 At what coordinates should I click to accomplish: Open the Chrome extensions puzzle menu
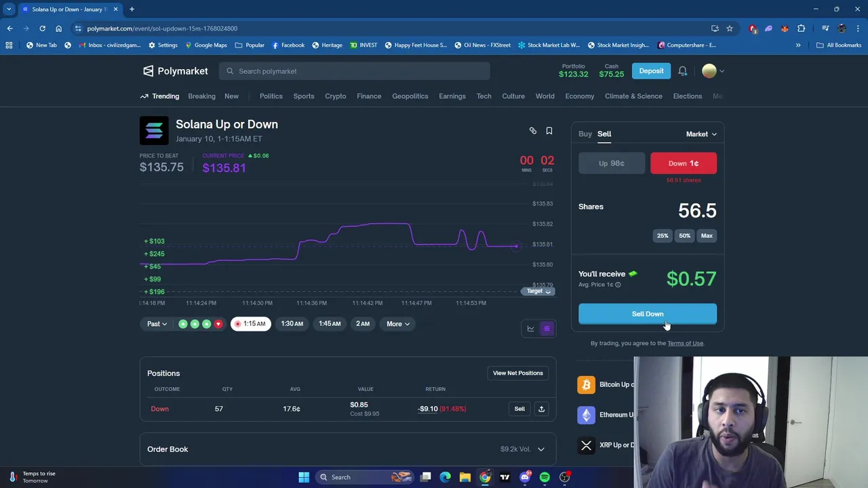(x=802, y=28)
